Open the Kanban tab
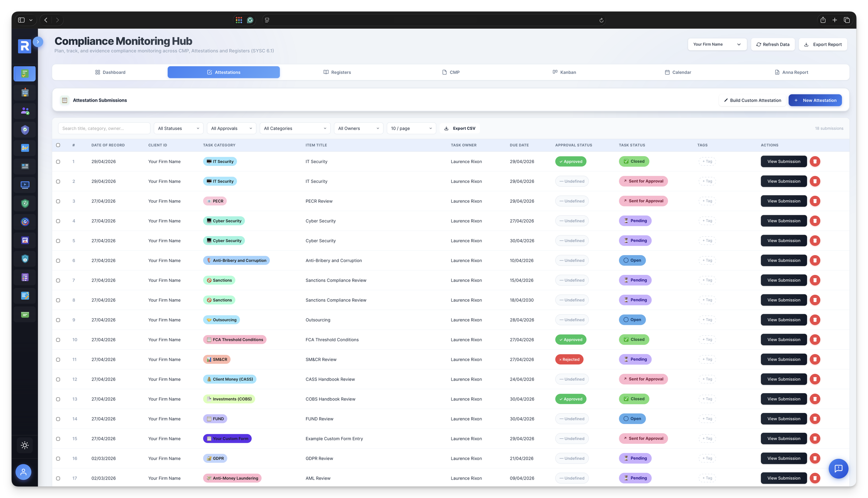The height and width of the screenshot is (498, 868). [x=564, y=72]
